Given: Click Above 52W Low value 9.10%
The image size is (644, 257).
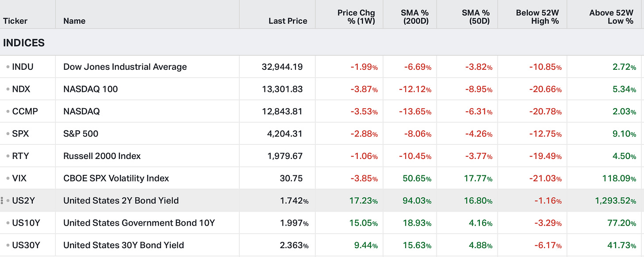Looking at the screenshot, I should point(625,134).
